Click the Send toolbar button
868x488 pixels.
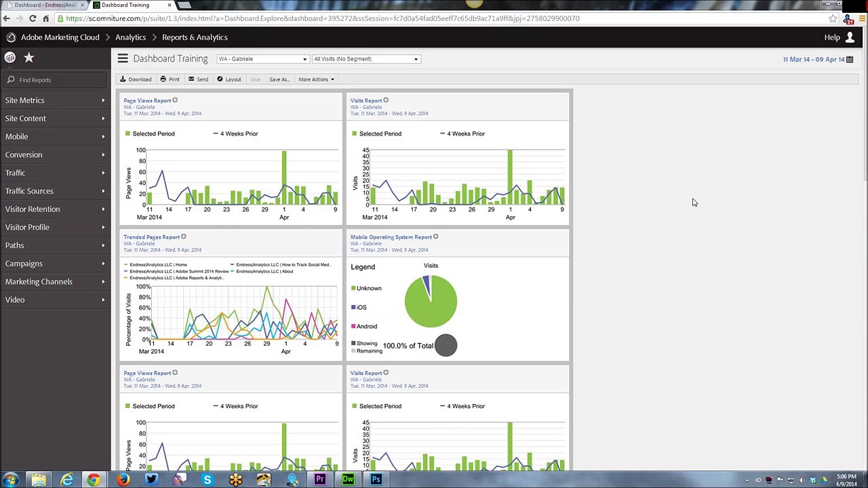[198, 79]
